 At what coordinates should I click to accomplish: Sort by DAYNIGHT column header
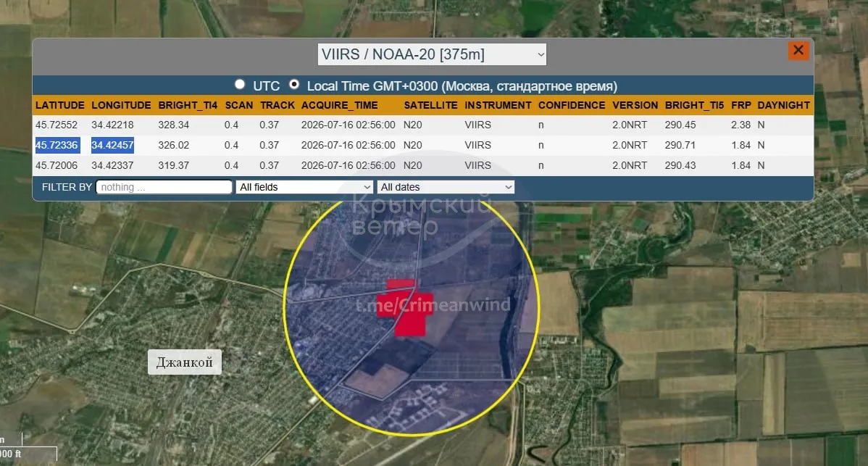click(x=783, y=105)
